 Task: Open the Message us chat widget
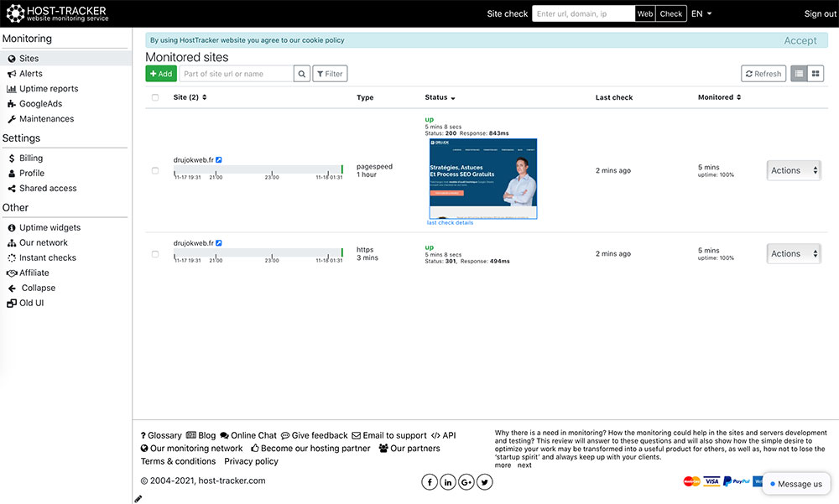[795, 484]
